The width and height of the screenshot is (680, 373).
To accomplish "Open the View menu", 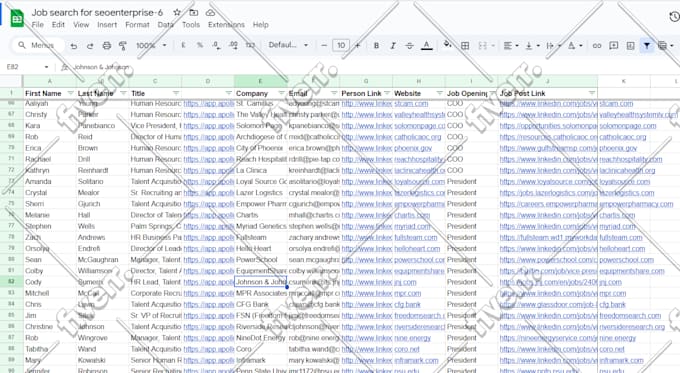I will pyautogui.click(x=81, y=25).
